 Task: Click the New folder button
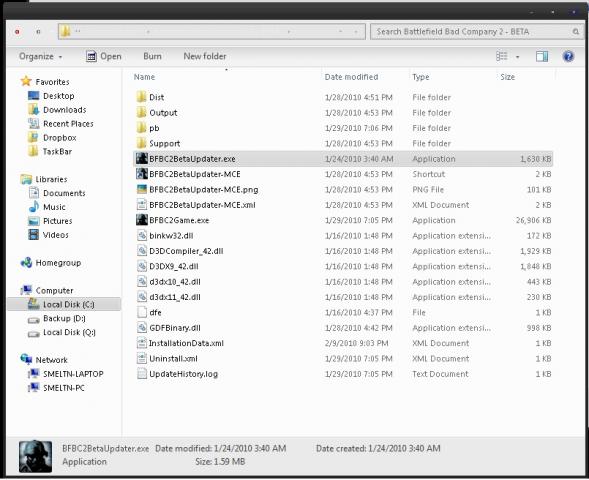[x=205, y=56]
